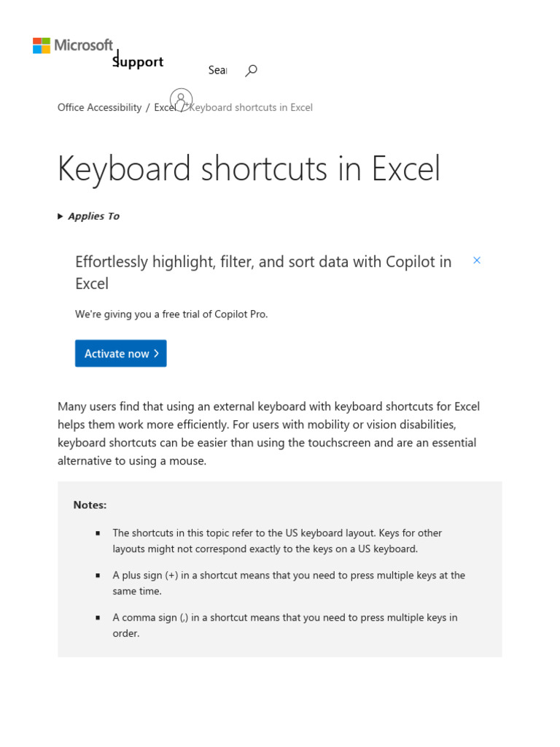560x747 pixels.
Task: Navigate to the Excel breadcrumb link
Action: click(x=163, y=107)
